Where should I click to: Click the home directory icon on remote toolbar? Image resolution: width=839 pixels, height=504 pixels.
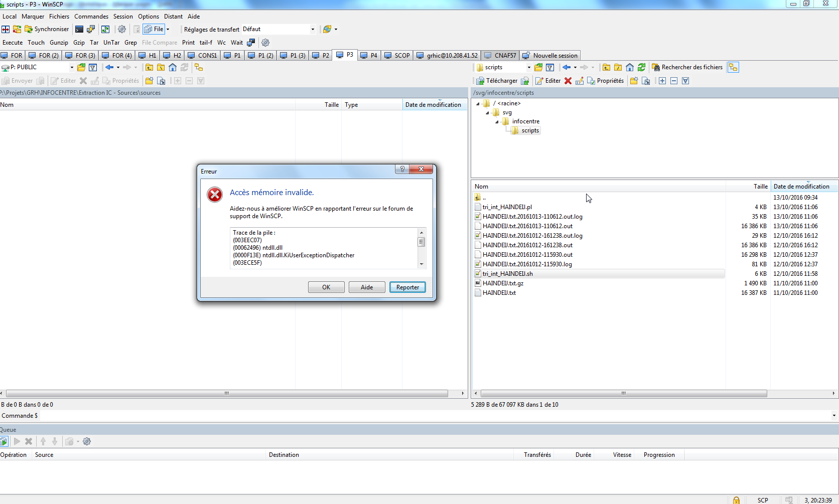[630, 67]
